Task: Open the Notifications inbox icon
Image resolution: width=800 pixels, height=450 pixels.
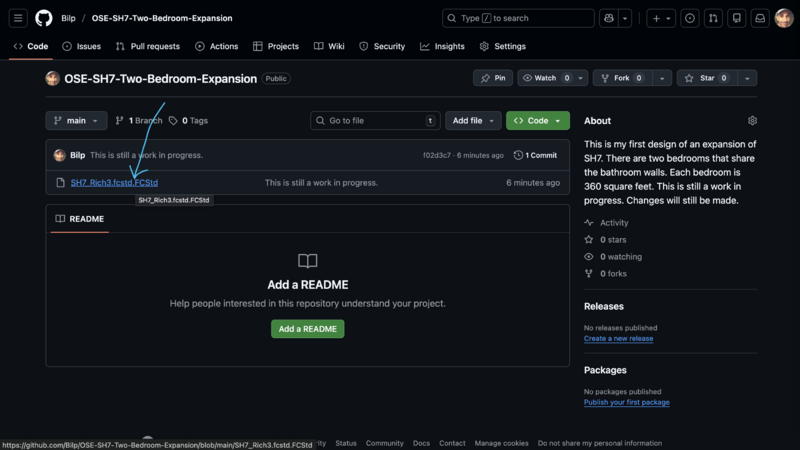Action: click(x=760, y=18)
